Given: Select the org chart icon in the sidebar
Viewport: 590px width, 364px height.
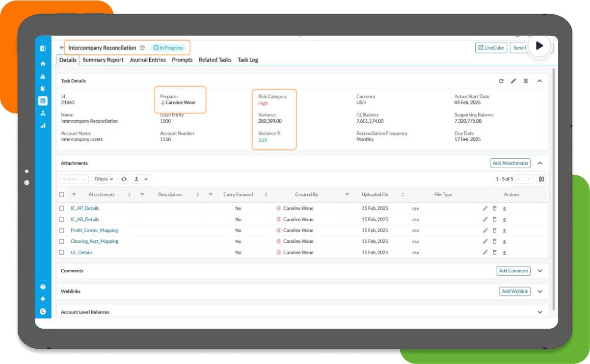Looking at the screenshot, I should (x=43, y=112).
